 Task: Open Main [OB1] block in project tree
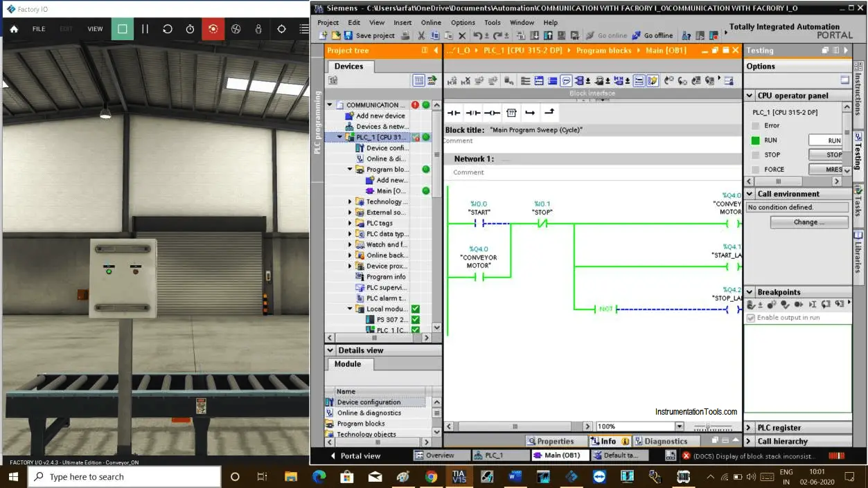(391, 191)
